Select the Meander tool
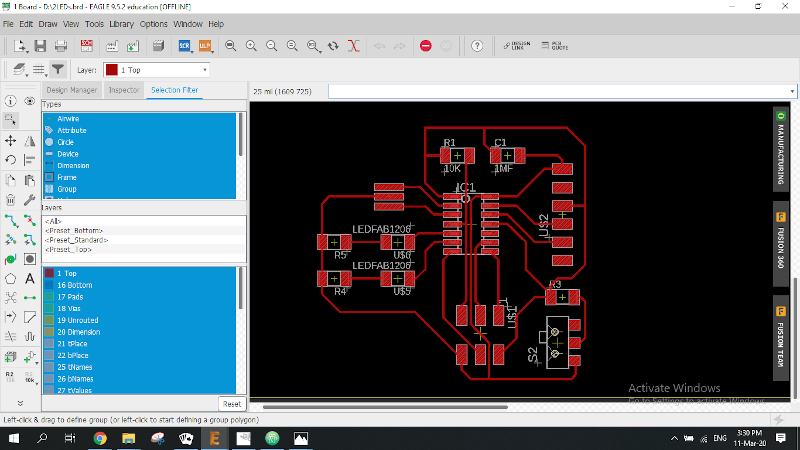 pyautogui.click(x=30, y=336)
